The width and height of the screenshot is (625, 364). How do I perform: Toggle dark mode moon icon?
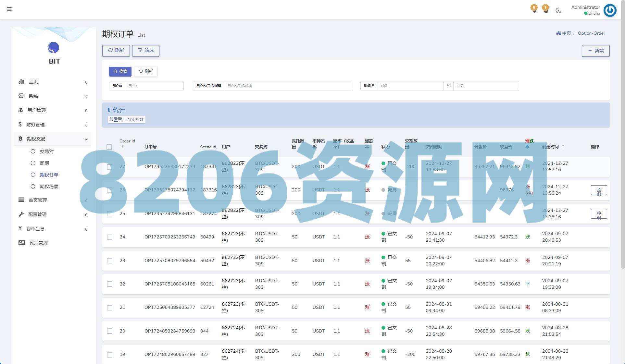tap(558, 10)
